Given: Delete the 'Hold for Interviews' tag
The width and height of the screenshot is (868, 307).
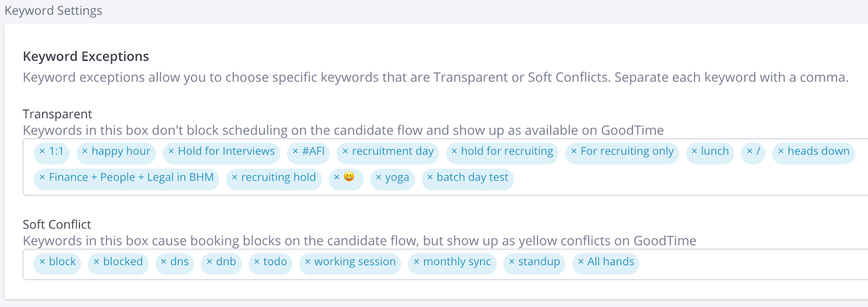Looking at the screenshot, I should click(171, 151).
